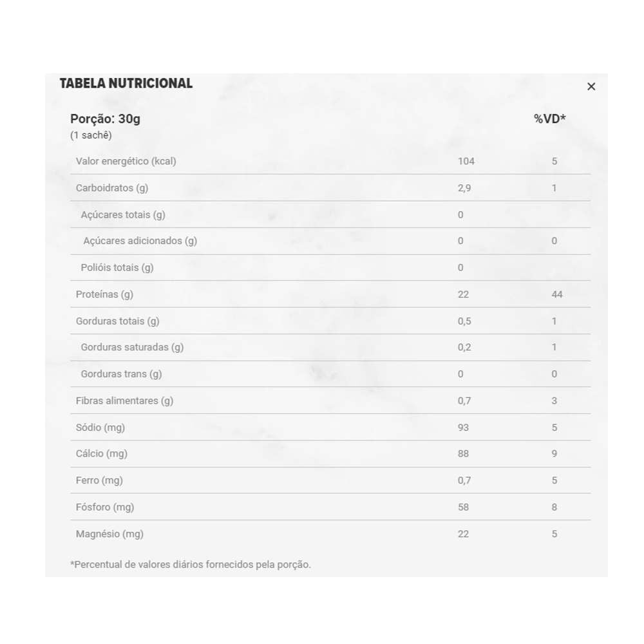This screenshot has height=644, width=644.
Task: Click the Proteínas 44 percent value
Action: [x=557, y=294]
